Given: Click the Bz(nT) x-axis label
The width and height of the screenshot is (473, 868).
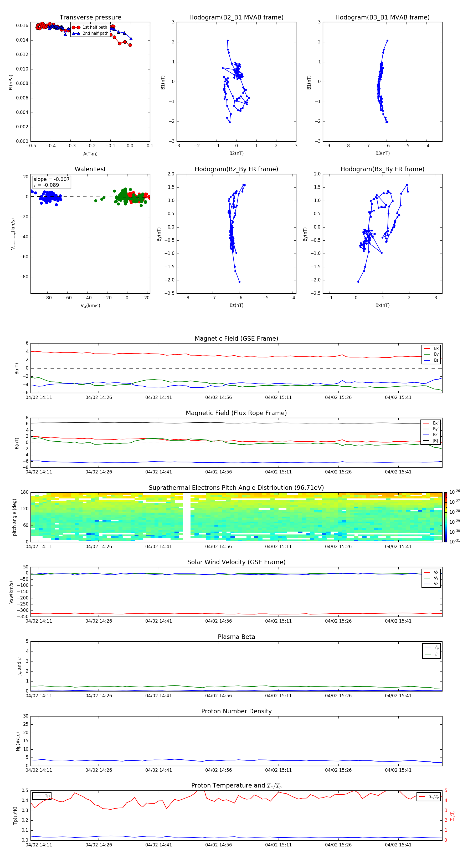Looking at the screenshot, I should click(x=236, y=305).
